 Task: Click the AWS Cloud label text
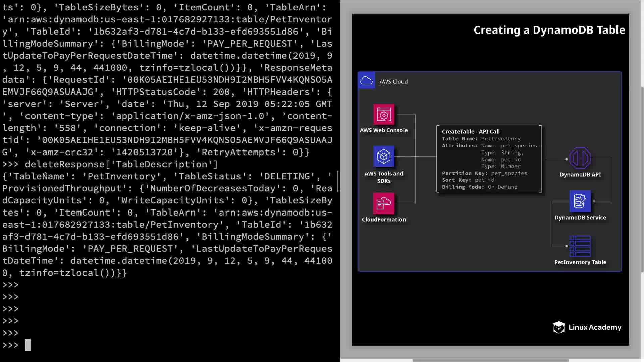(393, 82)
